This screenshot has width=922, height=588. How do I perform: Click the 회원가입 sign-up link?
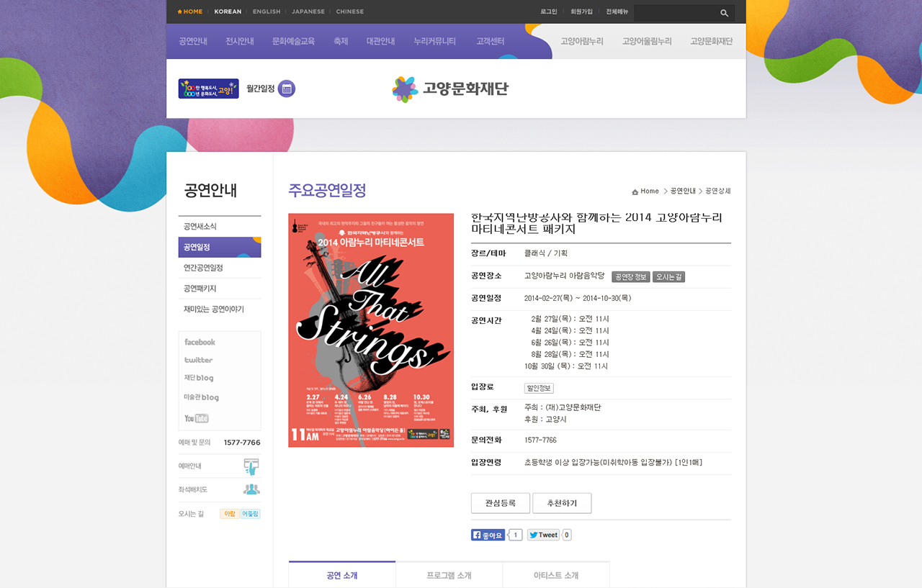(581, 12)
